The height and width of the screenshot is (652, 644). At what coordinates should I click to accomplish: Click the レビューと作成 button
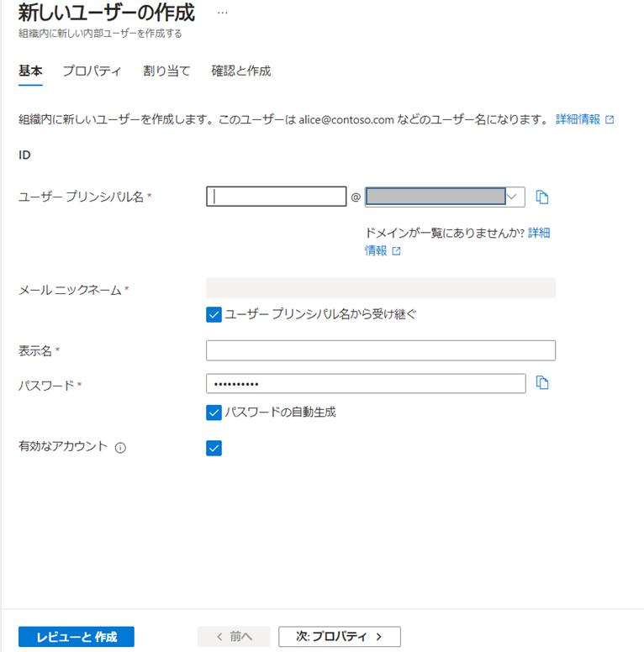coord(77,637)
